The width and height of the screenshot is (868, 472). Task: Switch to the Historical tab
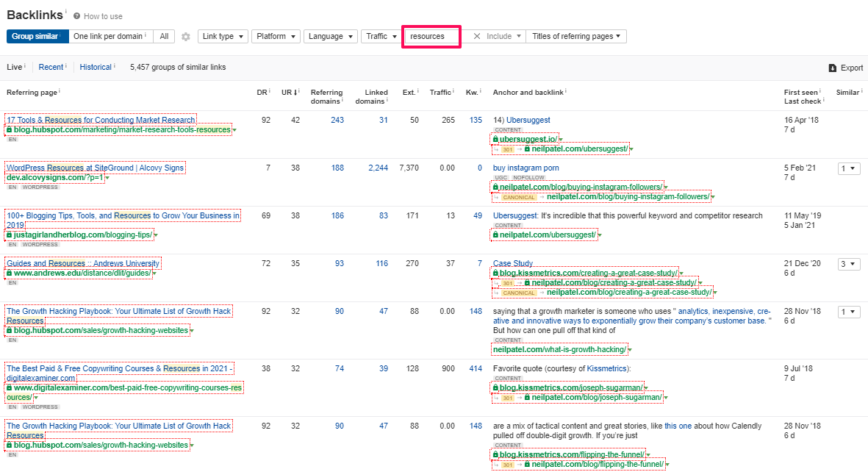tap(96, 67)
